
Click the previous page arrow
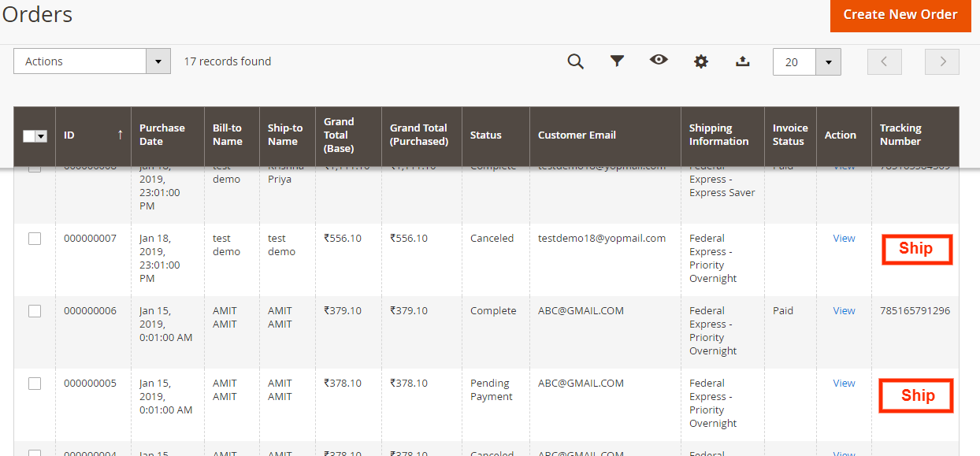884,61
